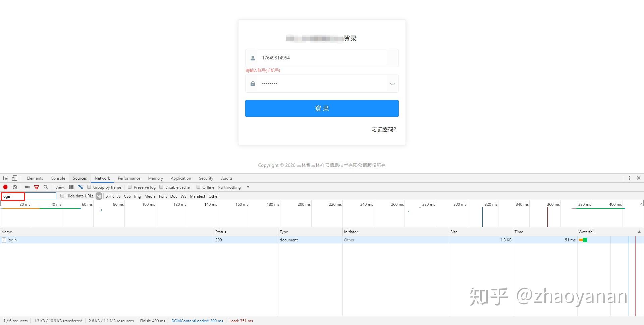Clear the network requests list
The image size is (644, 325).
15,187
